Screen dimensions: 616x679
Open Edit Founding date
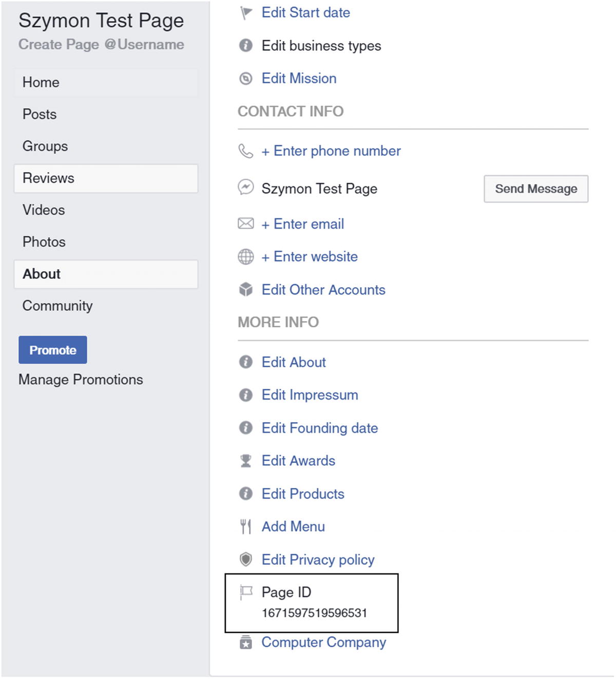coord(320,428)
